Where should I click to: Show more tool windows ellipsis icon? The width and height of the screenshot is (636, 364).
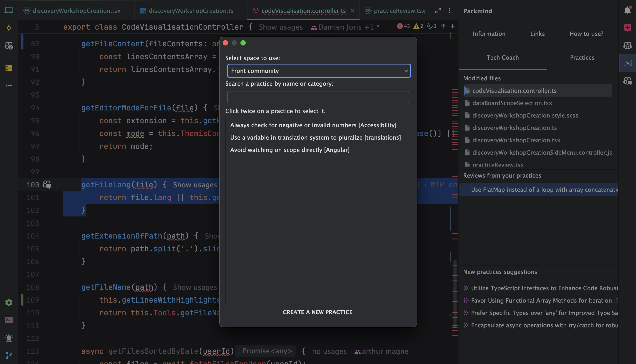(9, 86)
